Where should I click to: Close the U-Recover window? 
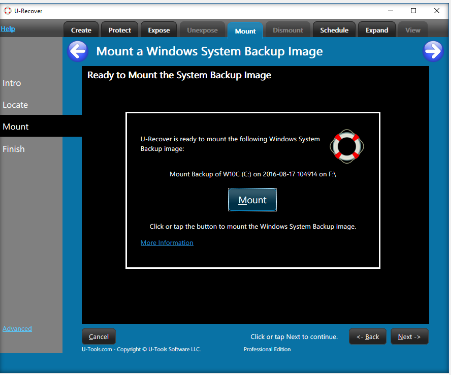pyautogui.click(x=436, y=11)
